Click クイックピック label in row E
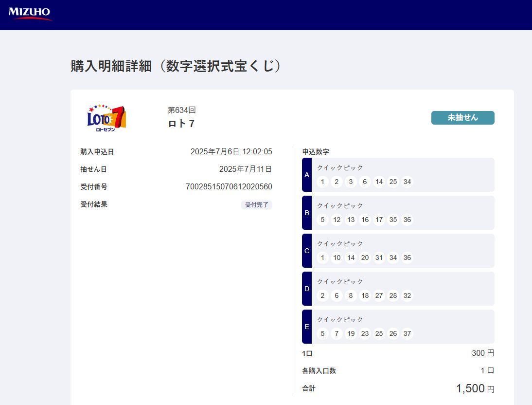The height and width of the screenshot is (405, 532). [x=340, y=319]
